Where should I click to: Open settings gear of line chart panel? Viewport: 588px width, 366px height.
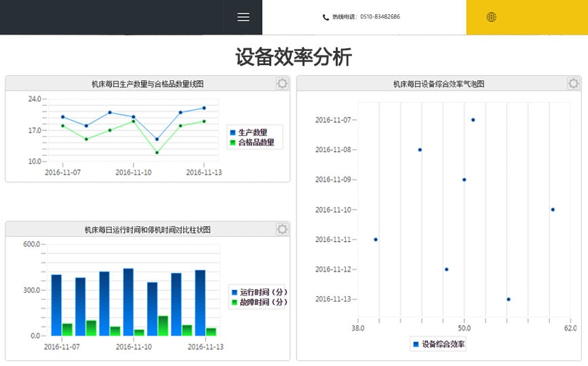[x=282, y=84]
